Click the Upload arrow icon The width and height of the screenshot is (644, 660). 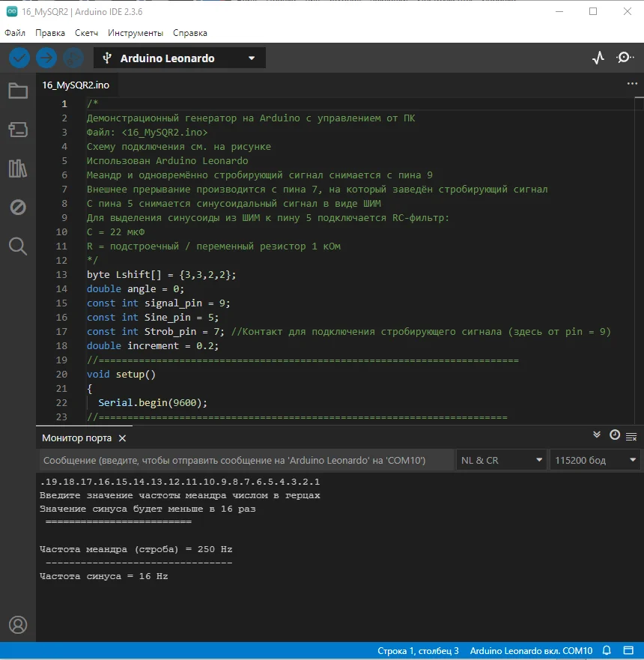coord(46,58)
